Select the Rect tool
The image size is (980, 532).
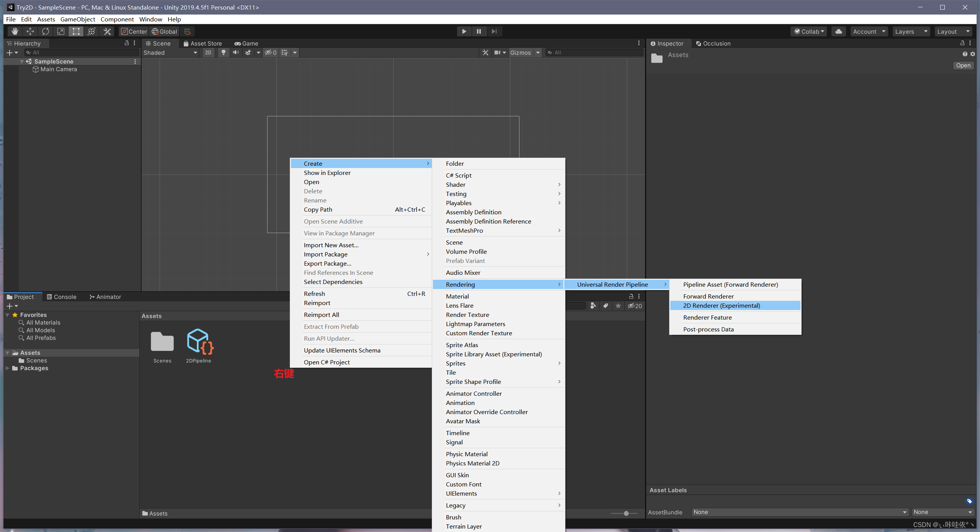point(76,31)
